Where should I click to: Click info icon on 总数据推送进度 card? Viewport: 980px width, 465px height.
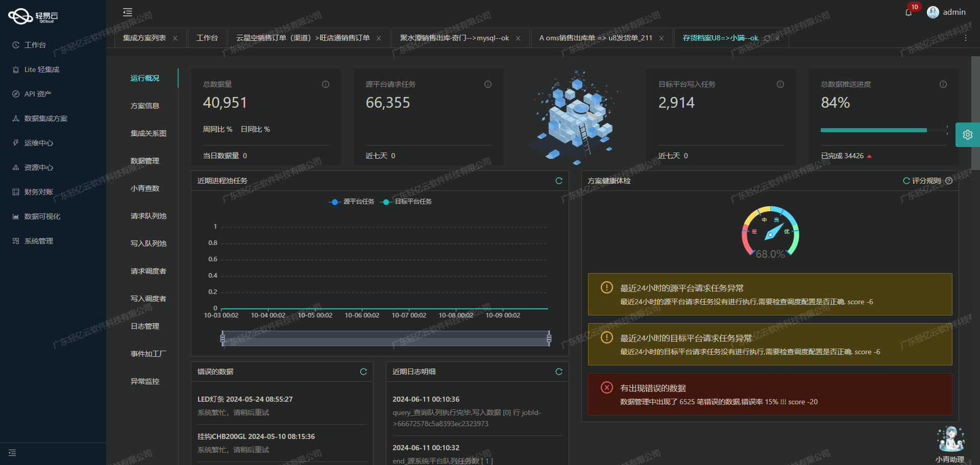click(x=943, y=84)
